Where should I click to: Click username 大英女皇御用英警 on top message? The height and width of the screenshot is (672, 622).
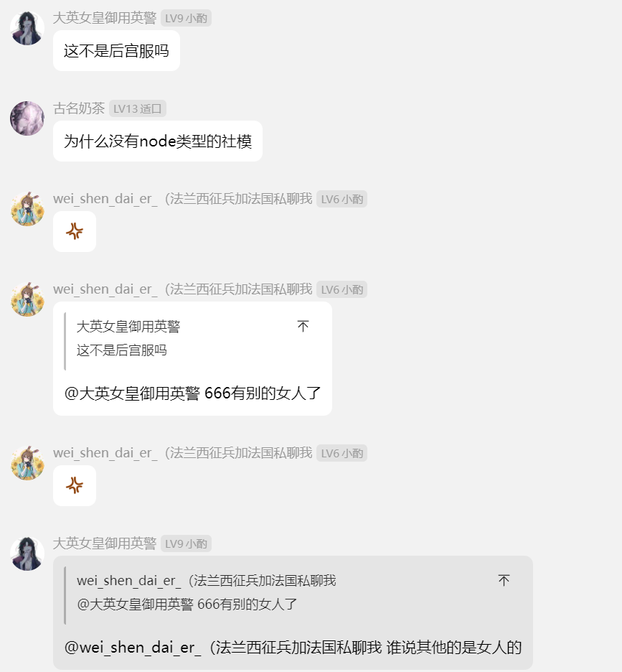click(105, 18)
